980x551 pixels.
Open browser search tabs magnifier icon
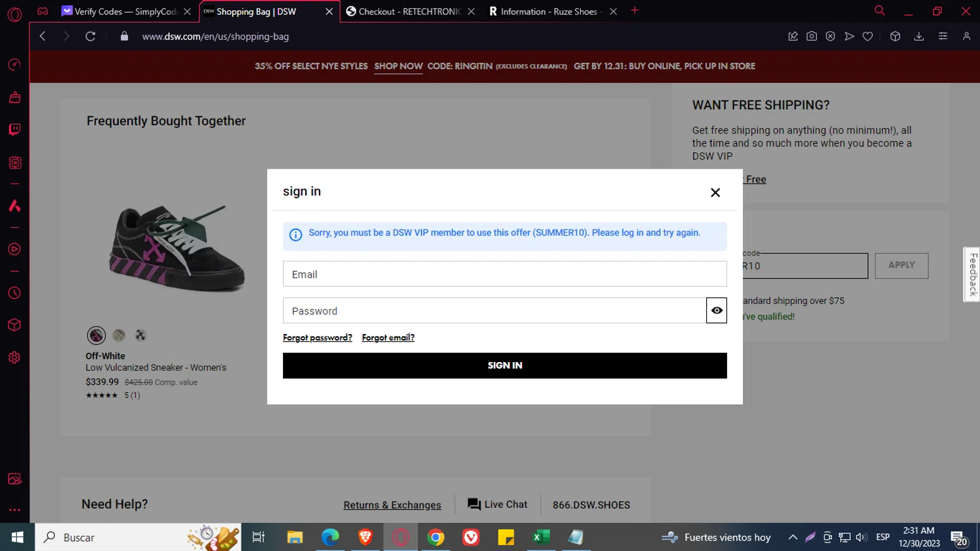[880, 10]
